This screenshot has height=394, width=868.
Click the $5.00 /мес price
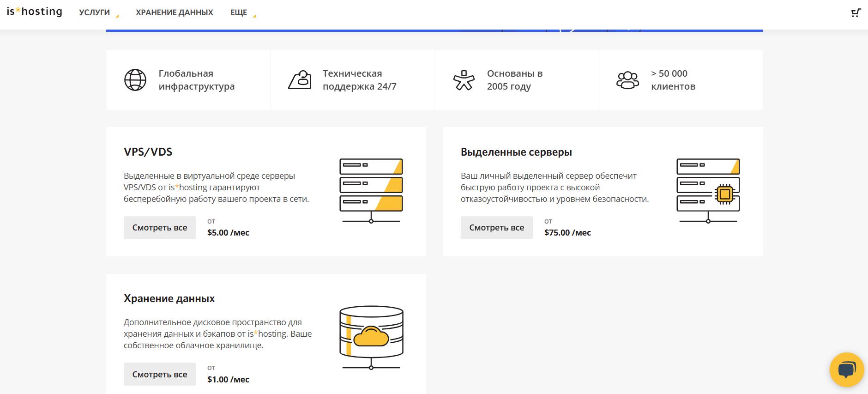click(228, 233)
